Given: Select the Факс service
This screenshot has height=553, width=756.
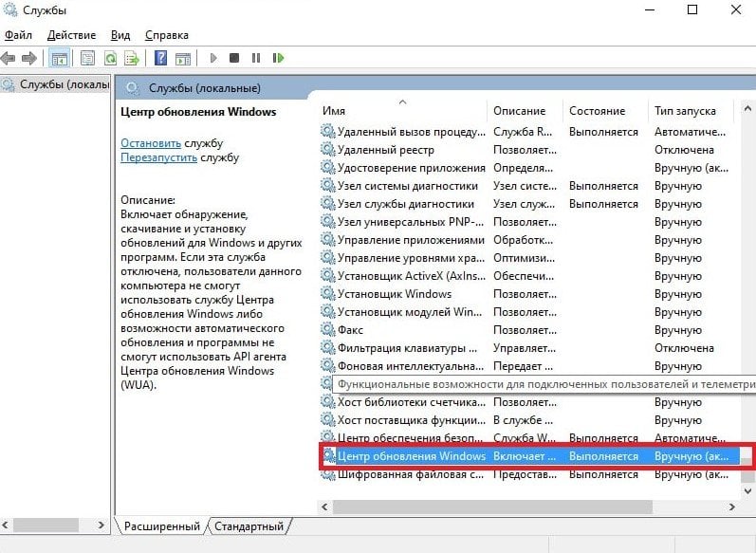Looking at the screenshot, I should tap(528, 330).
